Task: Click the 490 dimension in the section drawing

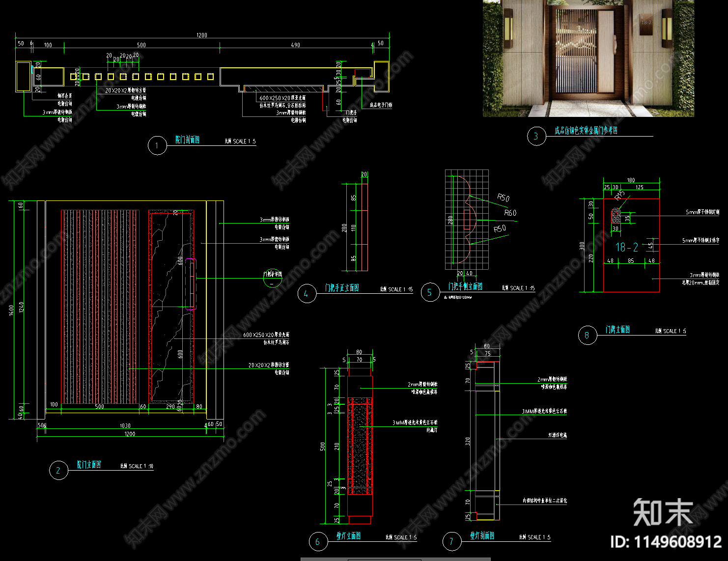Action: pos(295,45)
